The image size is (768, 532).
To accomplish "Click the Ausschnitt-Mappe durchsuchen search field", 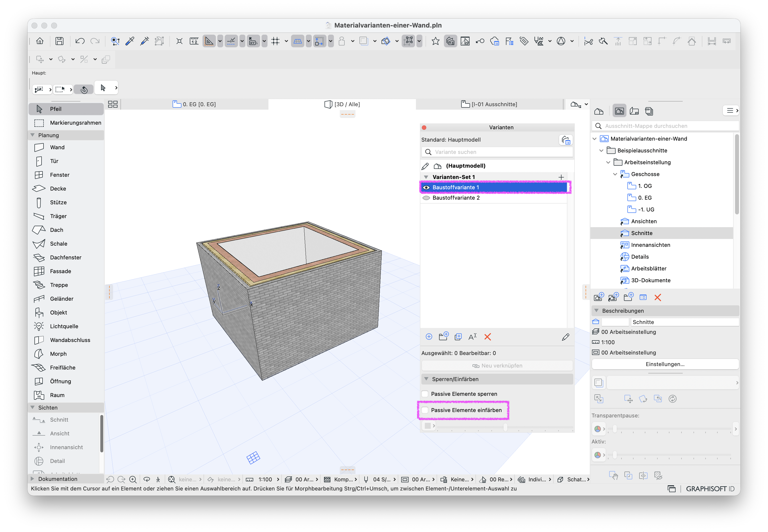I will (x=665, y=126).
